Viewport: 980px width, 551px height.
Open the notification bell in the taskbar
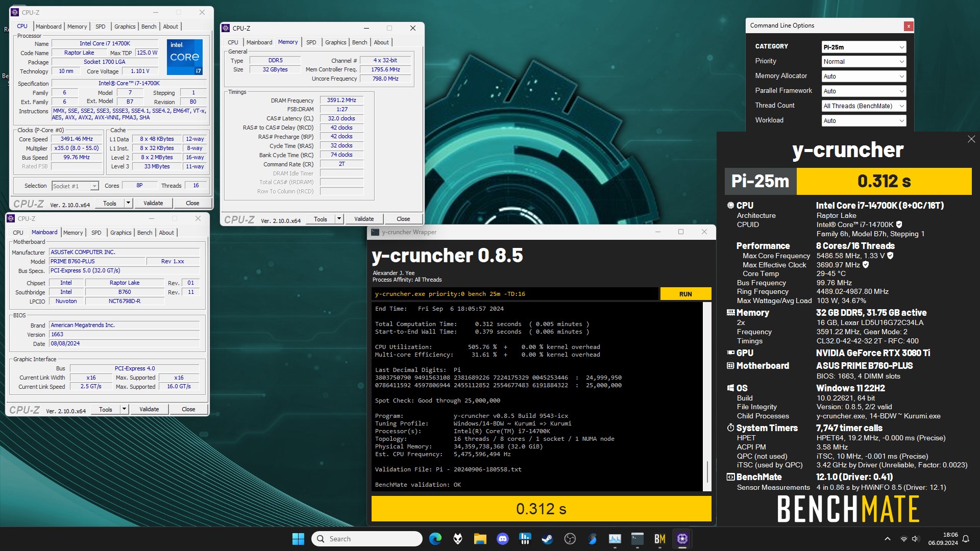pyautogui.click(x=966, y=539)
